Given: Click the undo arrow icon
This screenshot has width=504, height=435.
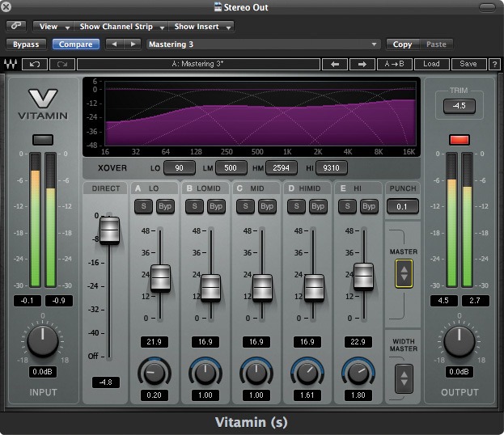Looking at the screenshot, I should click(x=35, y=64).
